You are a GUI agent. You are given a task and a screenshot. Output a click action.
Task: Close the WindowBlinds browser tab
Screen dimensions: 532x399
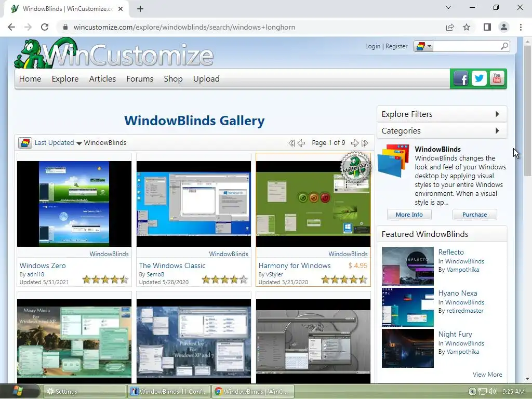click(121, 9)
